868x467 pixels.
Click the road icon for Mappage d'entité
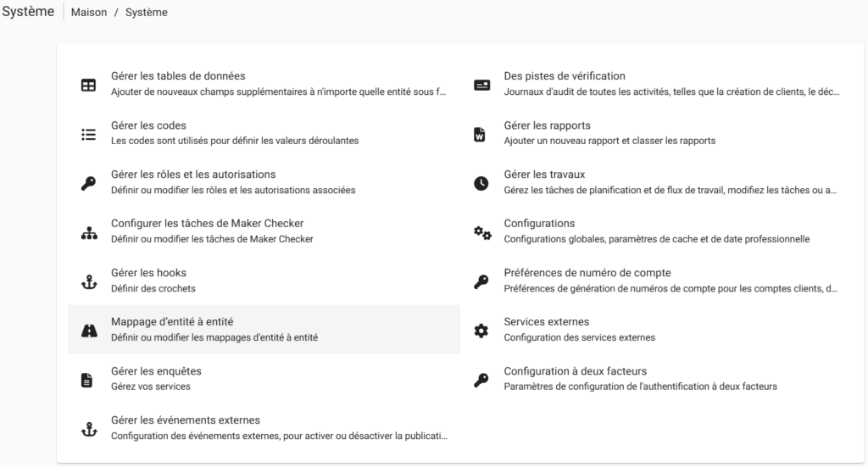point(88,331)
